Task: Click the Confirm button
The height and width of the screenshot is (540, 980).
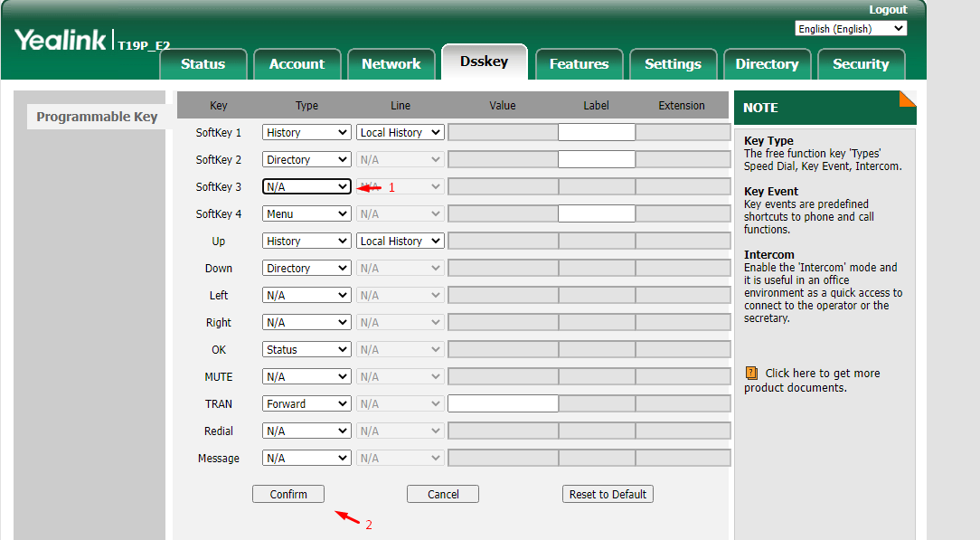Action: coord(288,494)
